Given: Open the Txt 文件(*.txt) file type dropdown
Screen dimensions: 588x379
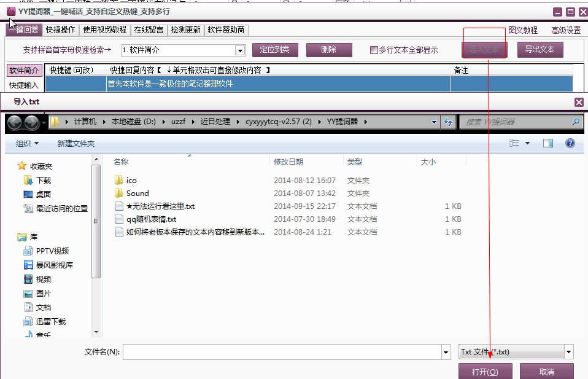Looking at the screenshot, I should 516,352.
